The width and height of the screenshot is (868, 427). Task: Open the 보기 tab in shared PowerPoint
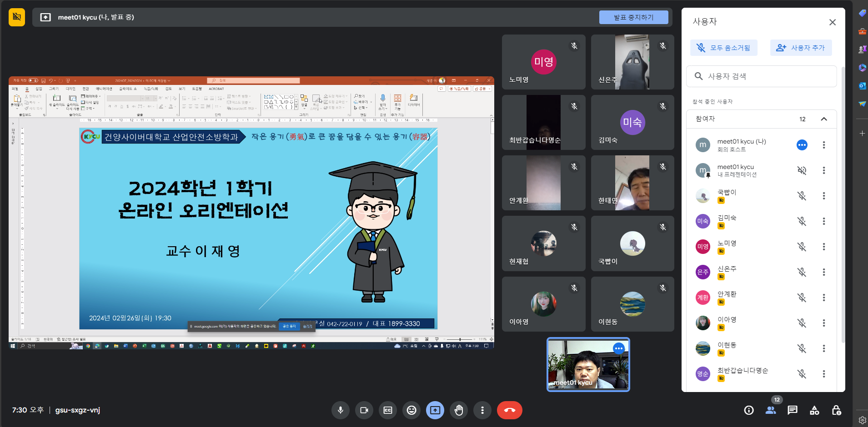[x=182, y=89]
